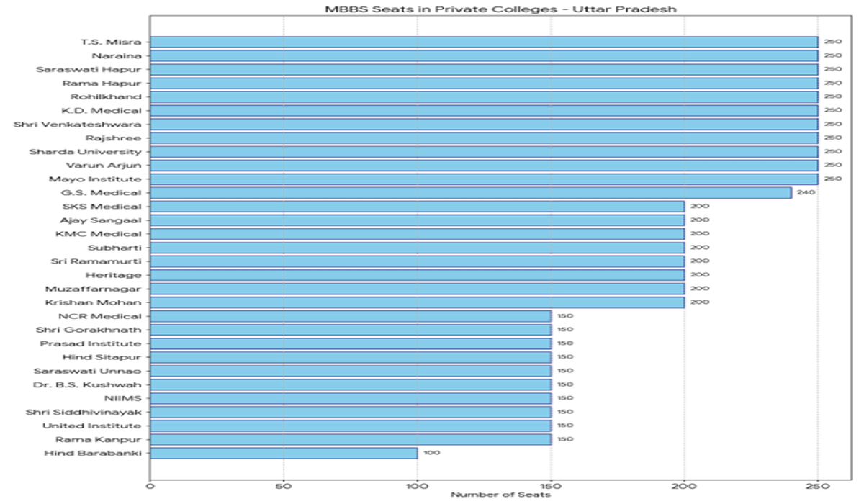Image resolution: width=864 pixels, height=504 pixels.
Task: Select the Sharda University label
Action: click(x=85, y=152)
